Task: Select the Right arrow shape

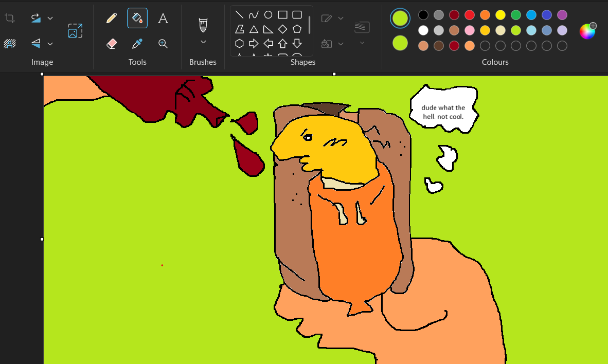Action: pos(254,43)
